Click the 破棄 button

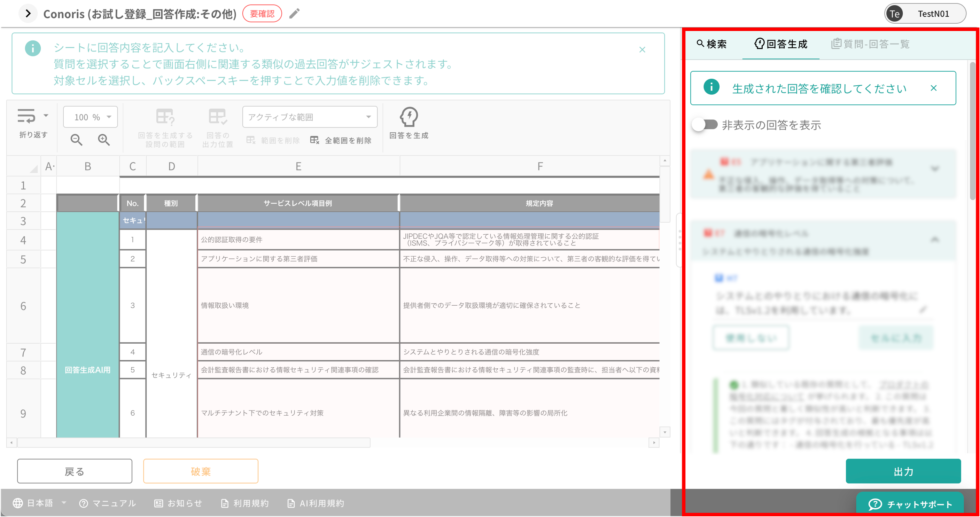tap(201, 471)
